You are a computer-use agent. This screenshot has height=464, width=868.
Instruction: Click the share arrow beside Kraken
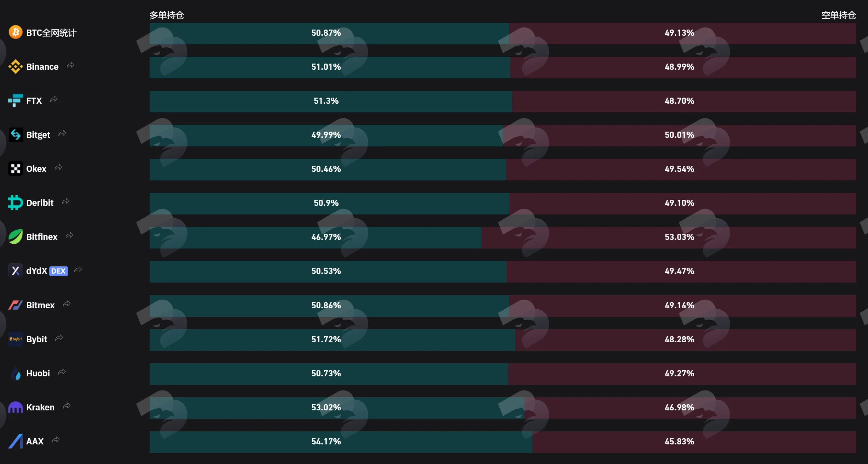(x=67, y=406)
